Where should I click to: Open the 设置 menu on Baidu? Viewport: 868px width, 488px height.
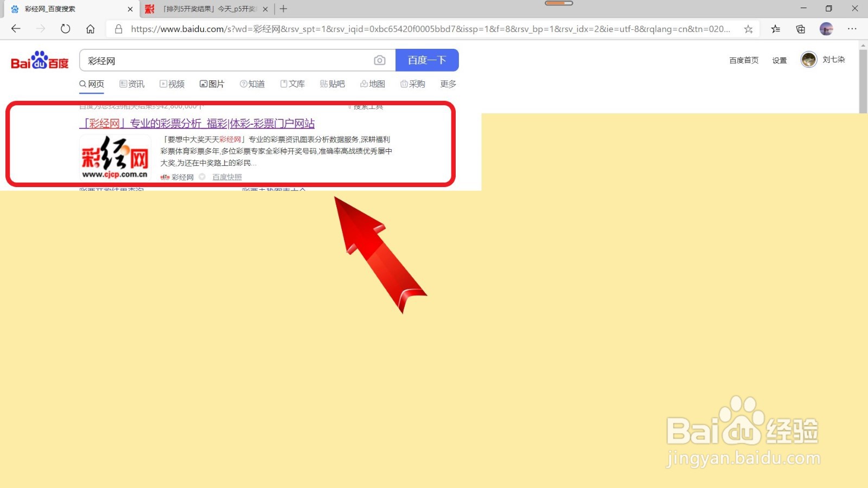click(780, 60)
